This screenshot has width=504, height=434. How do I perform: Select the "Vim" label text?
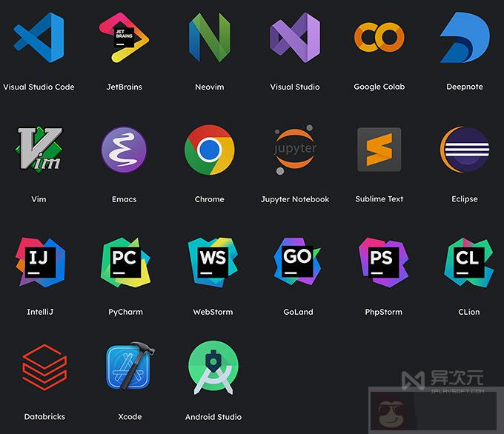tap(39, 199)
